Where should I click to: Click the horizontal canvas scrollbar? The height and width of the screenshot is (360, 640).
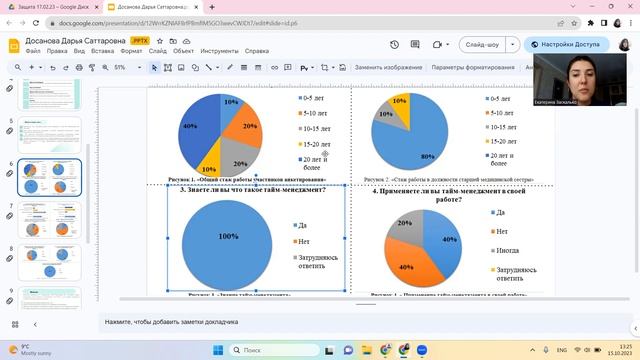click(374, 299)
